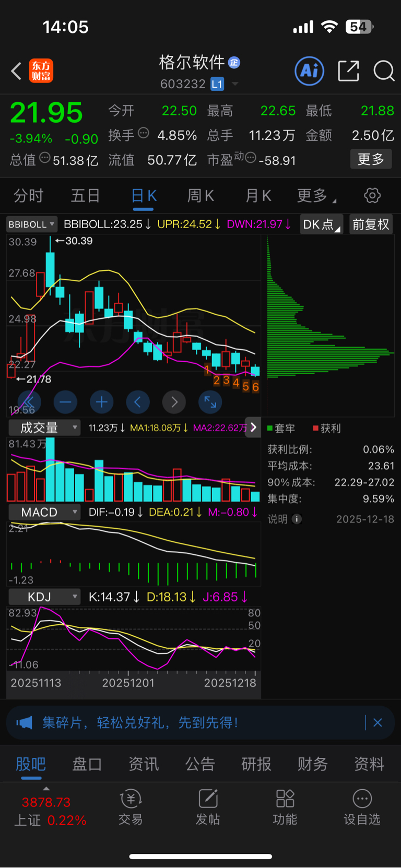This screenshot has height=868, width=401.
Task: Tap the 集碎片 promotion banner text
Action: tap(140, 723)
